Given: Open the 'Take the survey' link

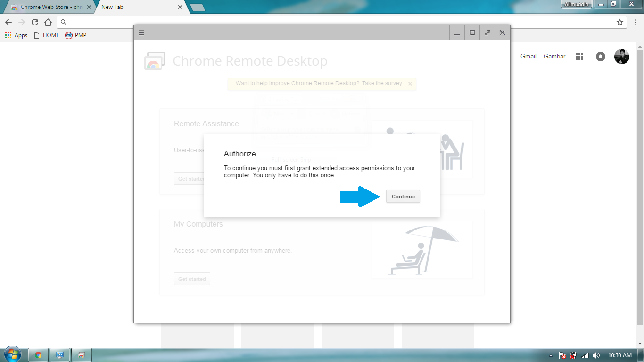Looking at the screenshot, I should [382, 83].
